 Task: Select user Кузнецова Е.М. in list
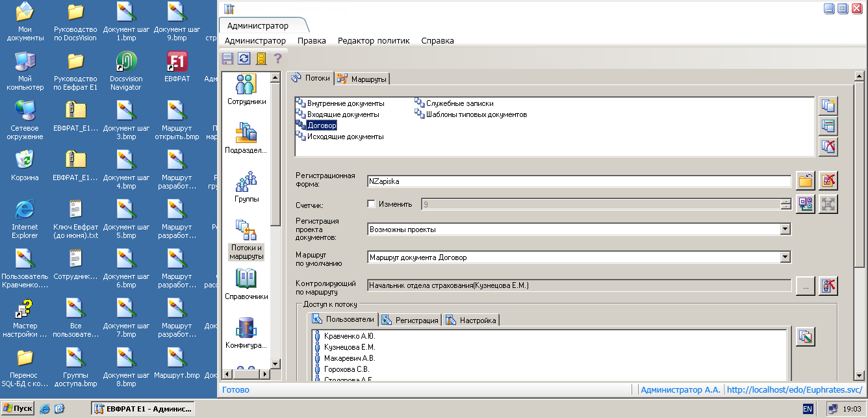[344, 347]
